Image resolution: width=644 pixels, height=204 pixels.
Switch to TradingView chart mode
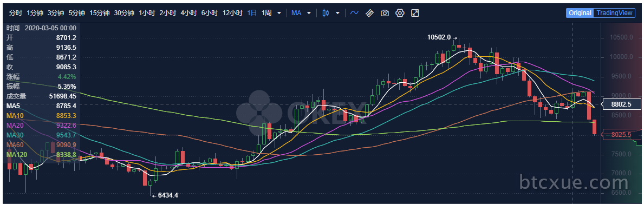(x=614, y=13)
